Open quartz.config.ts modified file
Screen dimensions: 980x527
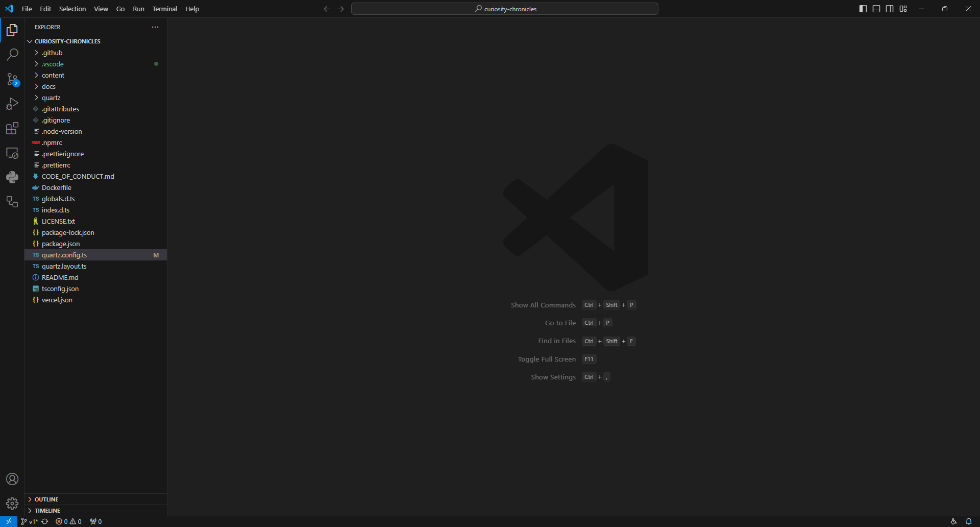click(x=95, y=255)
